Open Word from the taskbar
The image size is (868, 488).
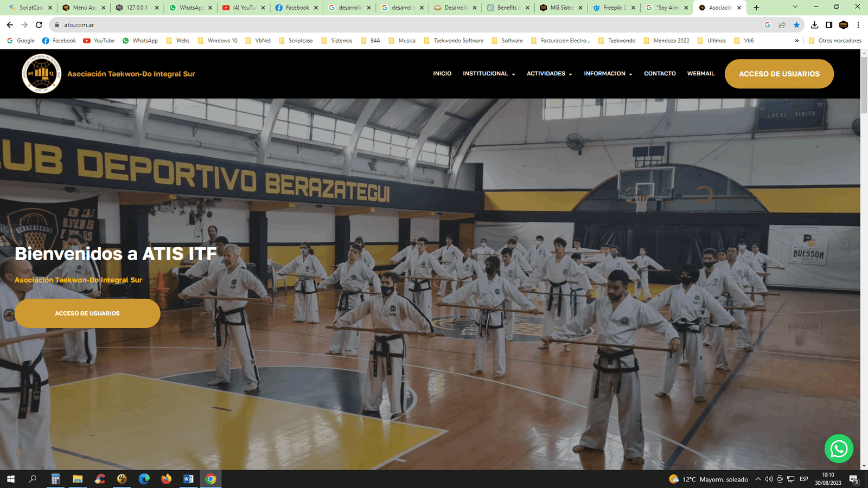tap(188, 479)
